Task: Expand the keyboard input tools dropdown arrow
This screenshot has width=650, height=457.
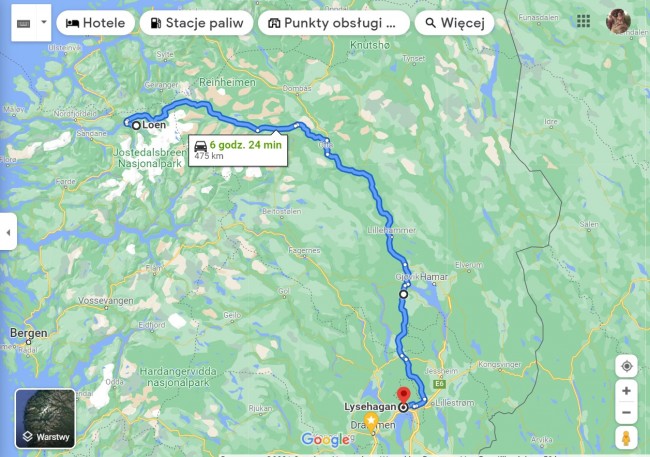Action: [44, 22]
